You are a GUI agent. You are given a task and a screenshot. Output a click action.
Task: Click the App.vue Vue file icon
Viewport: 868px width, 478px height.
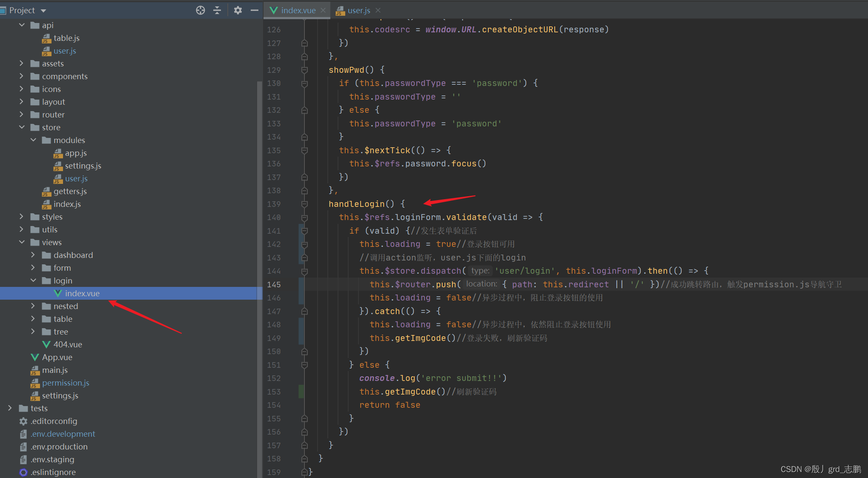(x=35, y=357)
